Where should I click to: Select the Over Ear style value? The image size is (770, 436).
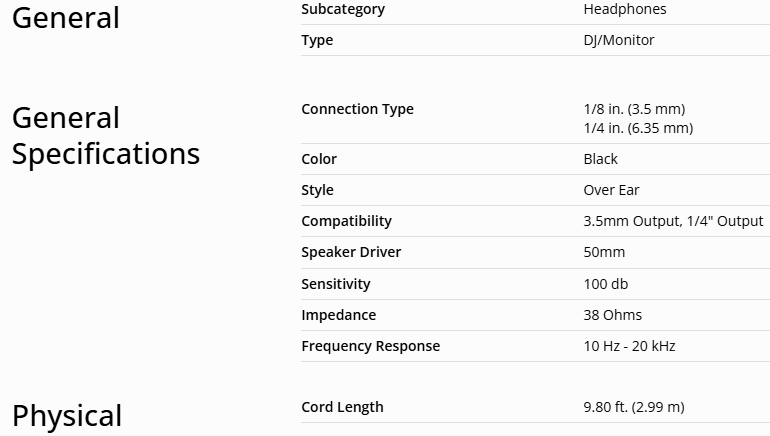click(x=611, y=190)
